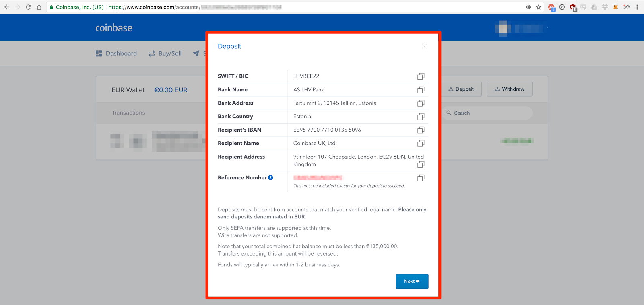Select the IBAN EE95 7700 7710 0135 5096
This screenshot has width=644, height=305.
327,130
